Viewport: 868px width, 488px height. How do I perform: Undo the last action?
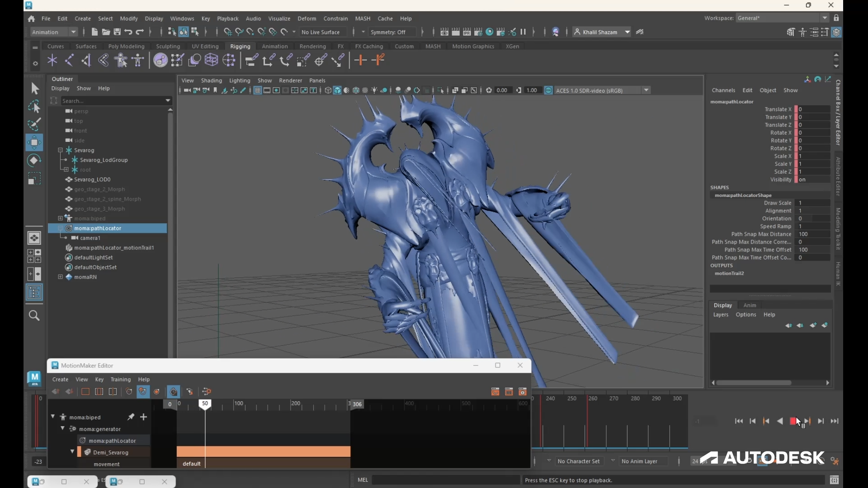(128, 32)
